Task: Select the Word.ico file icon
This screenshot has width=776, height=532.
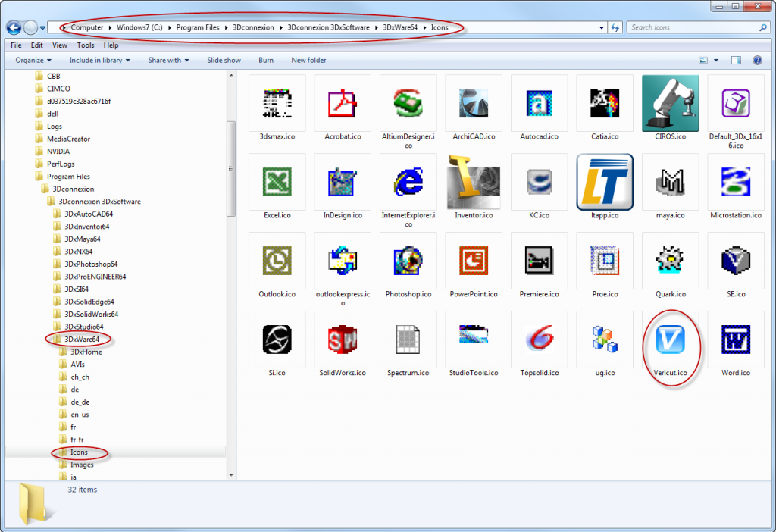Action: click(x=736, y=340)
